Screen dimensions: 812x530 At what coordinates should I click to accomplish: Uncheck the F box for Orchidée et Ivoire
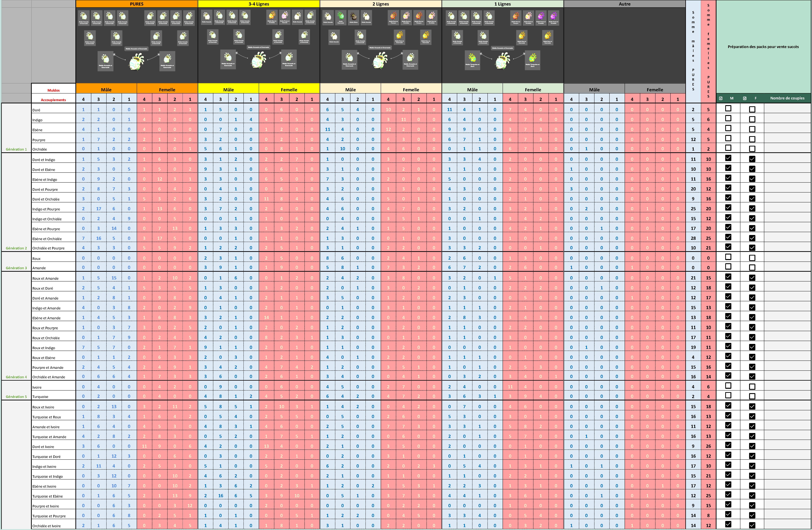pos(752,525)
